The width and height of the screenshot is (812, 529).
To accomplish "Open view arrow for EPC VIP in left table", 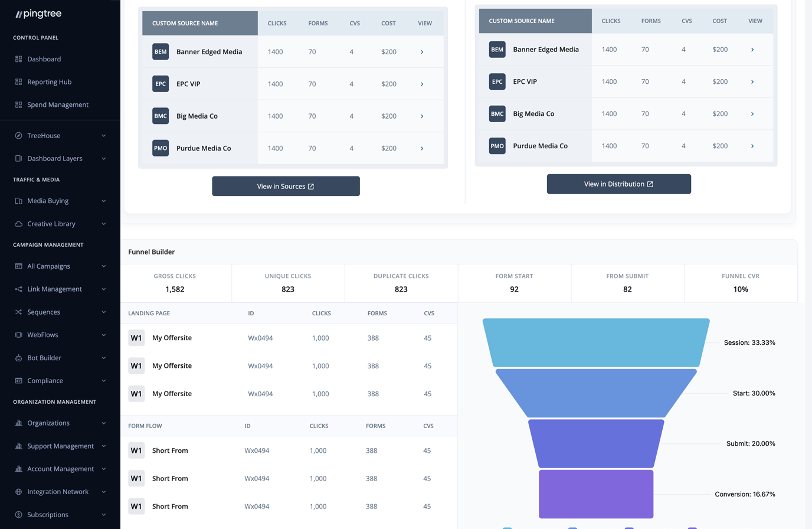I will coord(422,84).
